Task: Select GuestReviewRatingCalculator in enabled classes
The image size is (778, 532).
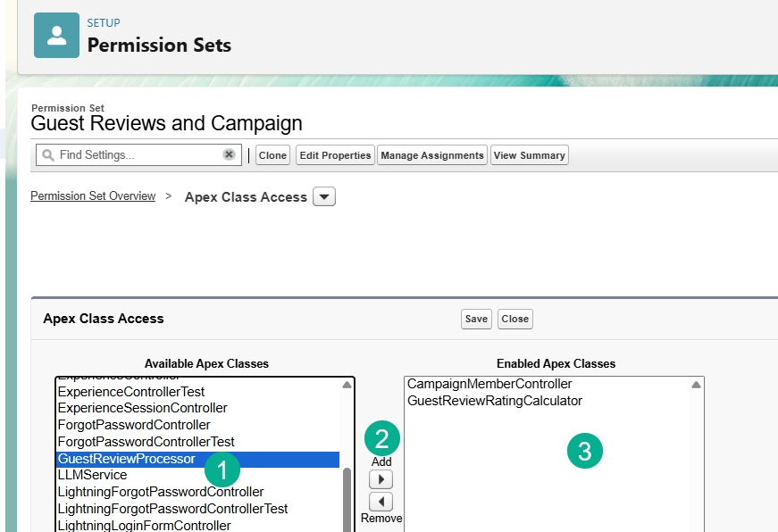Action: [494, 401]
